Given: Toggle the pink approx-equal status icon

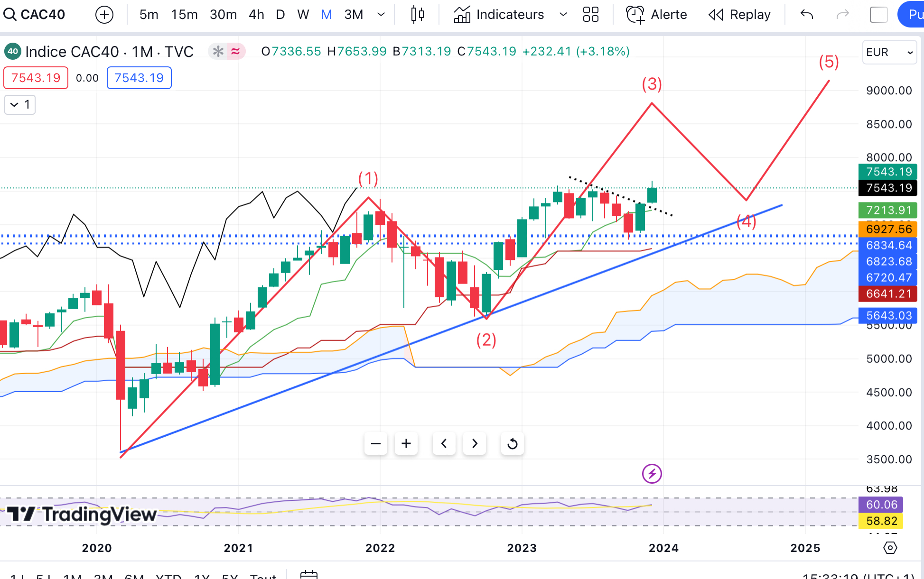Looking at the screenshot, I should click(236, 51).
